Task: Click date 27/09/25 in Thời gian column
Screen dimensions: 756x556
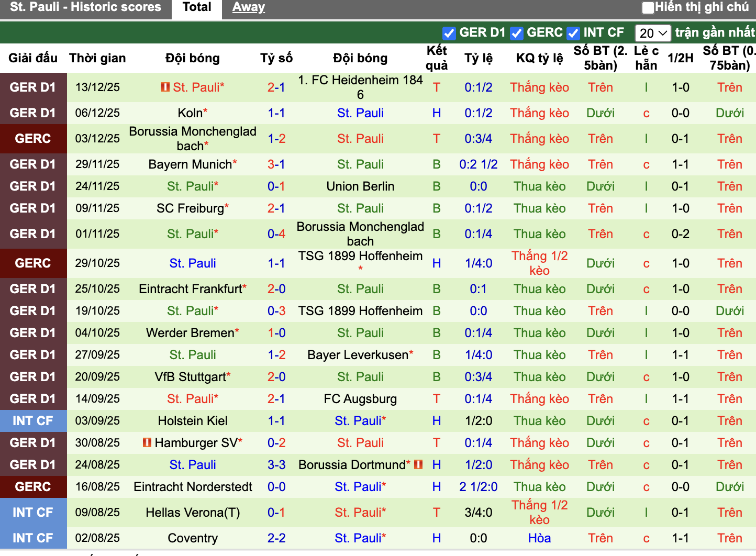Action: (97, 355)
